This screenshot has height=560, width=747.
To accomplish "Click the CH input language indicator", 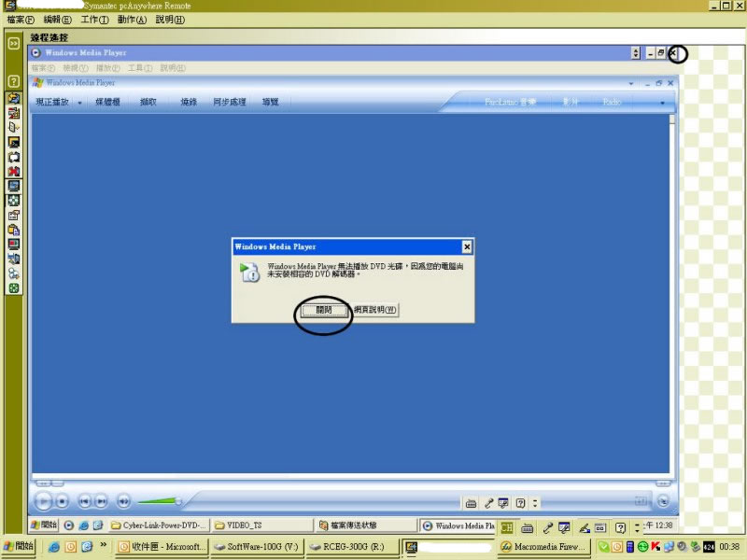I will pos(507,527).
